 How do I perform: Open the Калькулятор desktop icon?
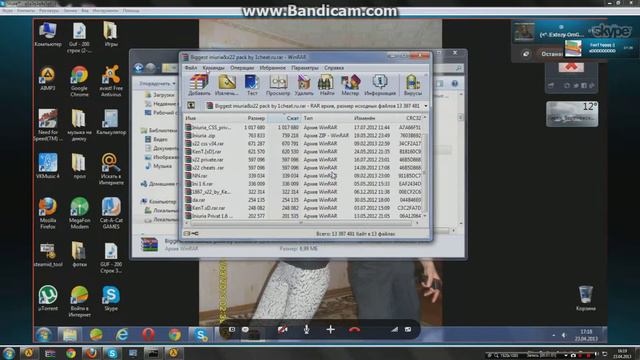coord(111,122)
